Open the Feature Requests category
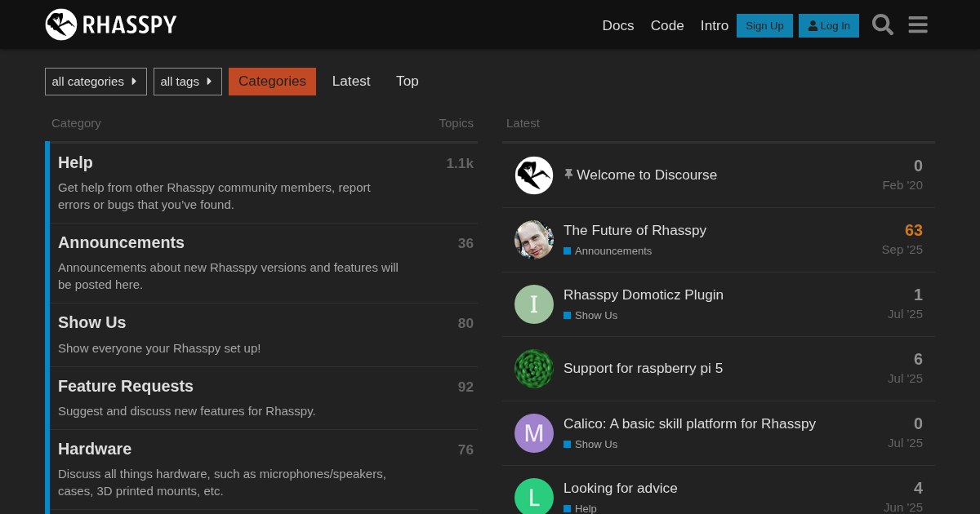This screenshot has width=980, height=514. [x=126, y=386]
